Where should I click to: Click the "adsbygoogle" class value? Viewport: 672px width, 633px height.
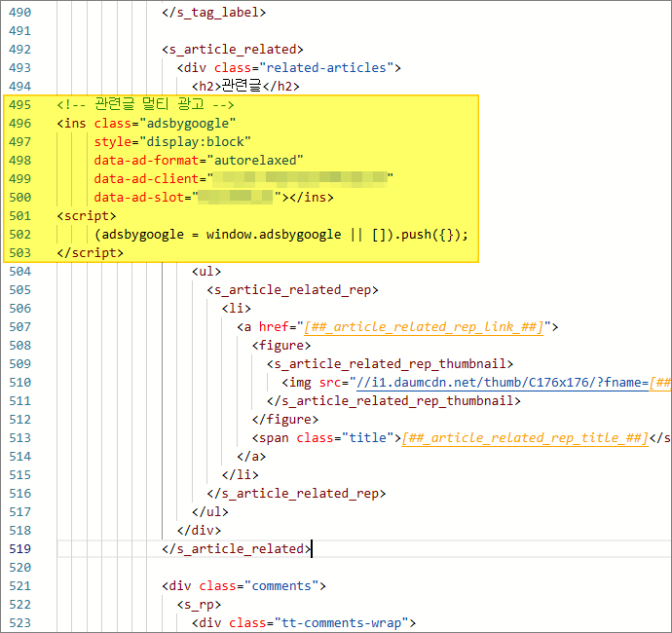click(188, 124)
